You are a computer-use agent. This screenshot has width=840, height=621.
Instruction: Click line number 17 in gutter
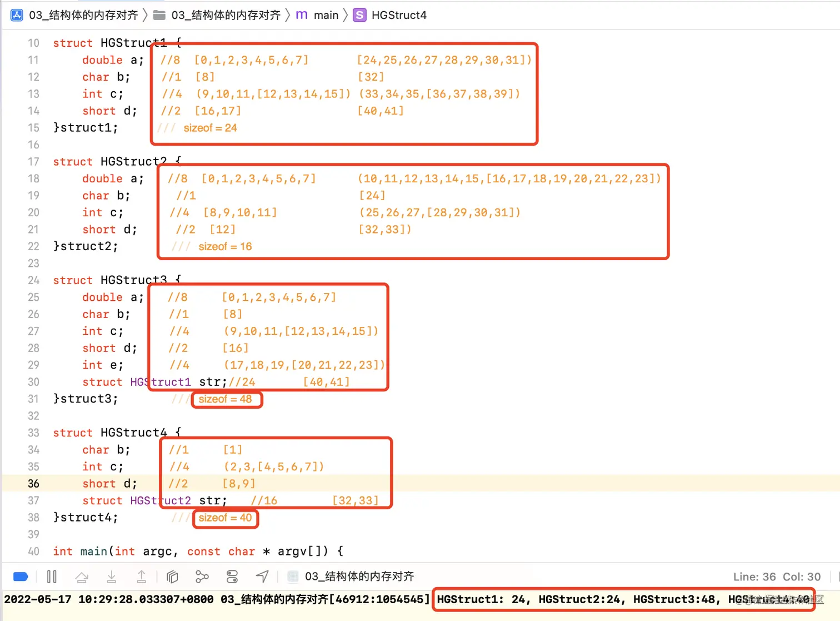click(x=33, y=161)
